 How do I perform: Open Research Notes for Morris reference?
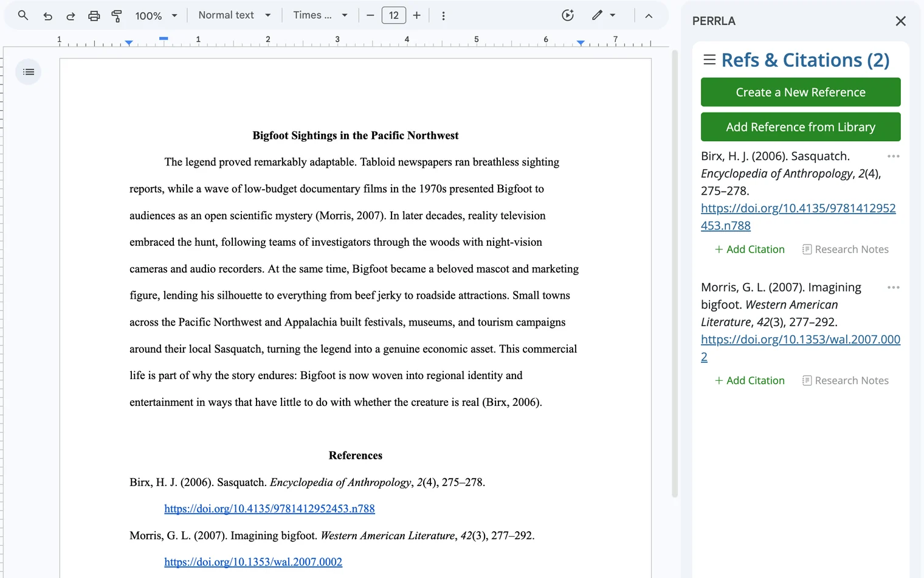point(846,380)
